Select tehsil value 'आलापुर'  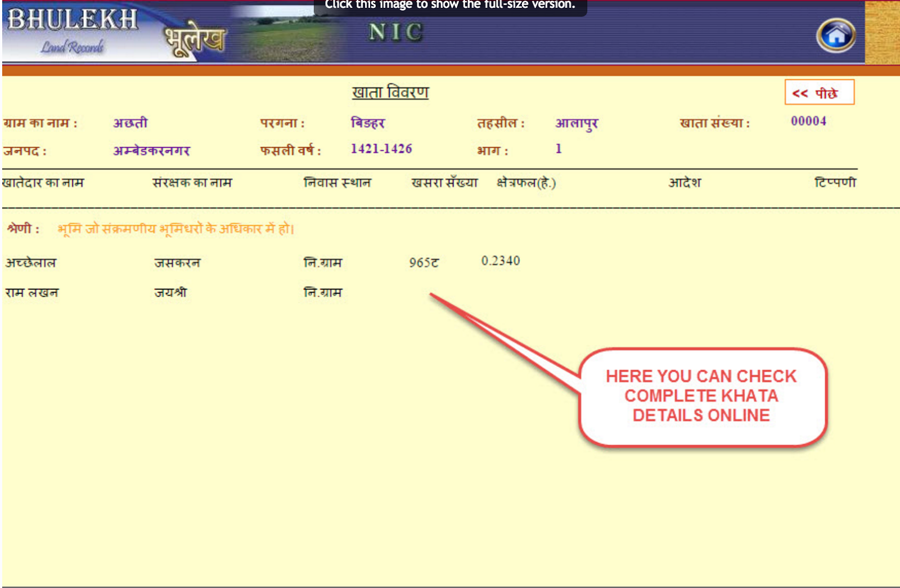(577, 123)
